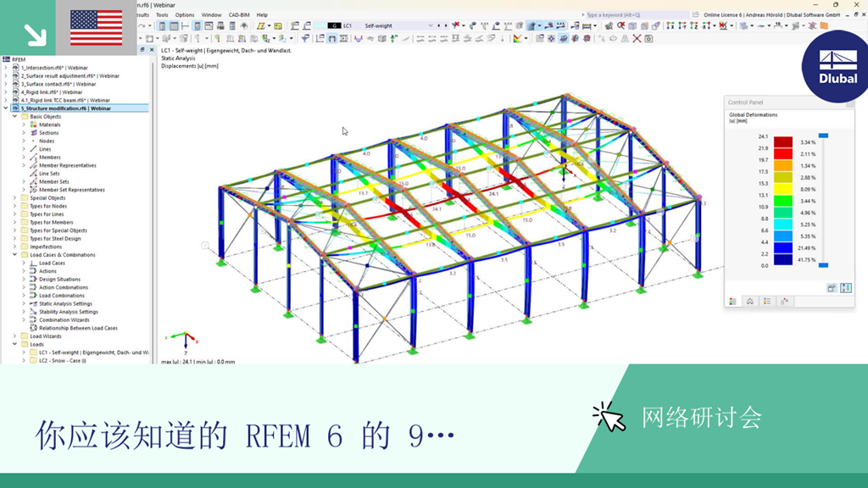The image size is (868, 488).
Task: Open the CAD-BIM menu
Action: coord(239,15)
